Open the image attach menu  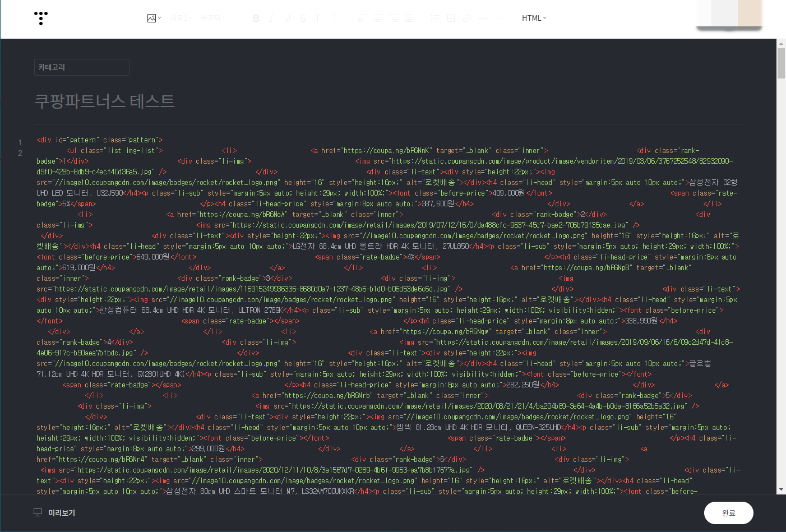pyautogui.click(x=154, y=18)
